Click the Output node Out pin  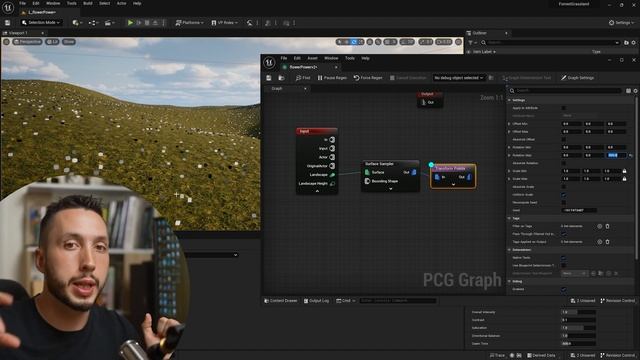coord(423,102)
